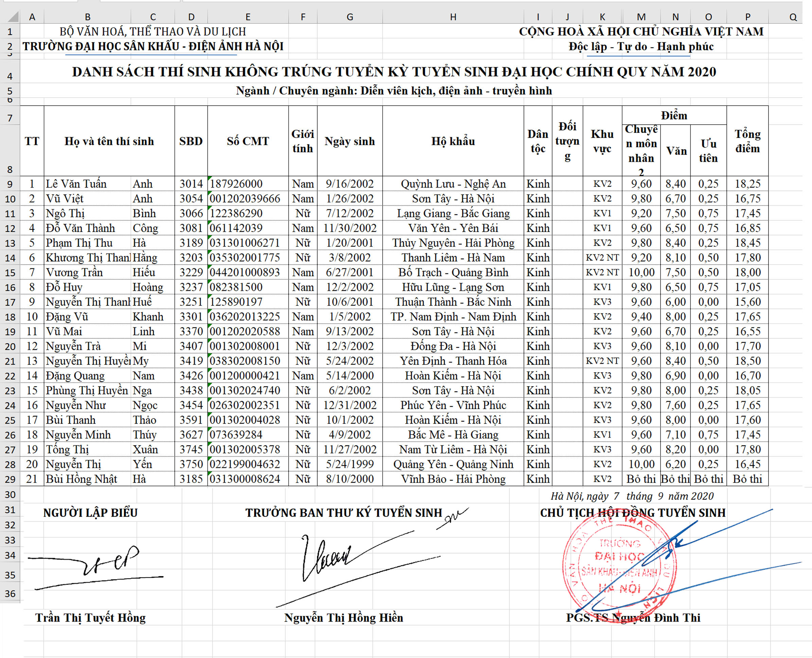Select cell with SBD 3014
This screenshot has width=812, height=658.
191,184
